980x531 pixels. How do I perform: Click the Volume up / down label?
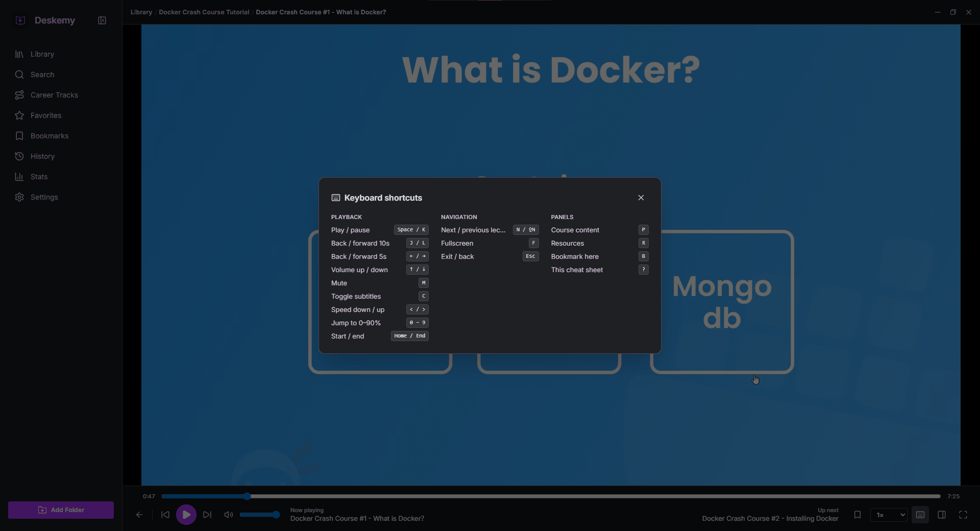(x=360, y=270)
